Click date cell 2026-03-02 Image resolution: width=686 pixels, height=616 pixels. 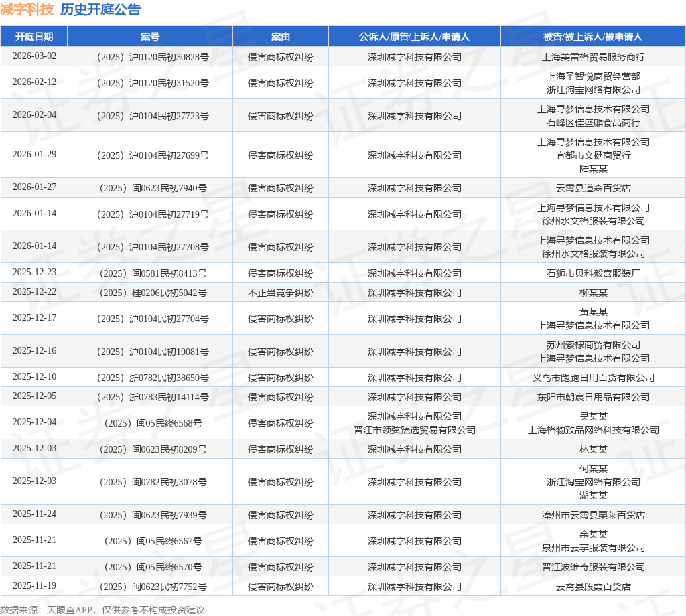pos(34,56)
